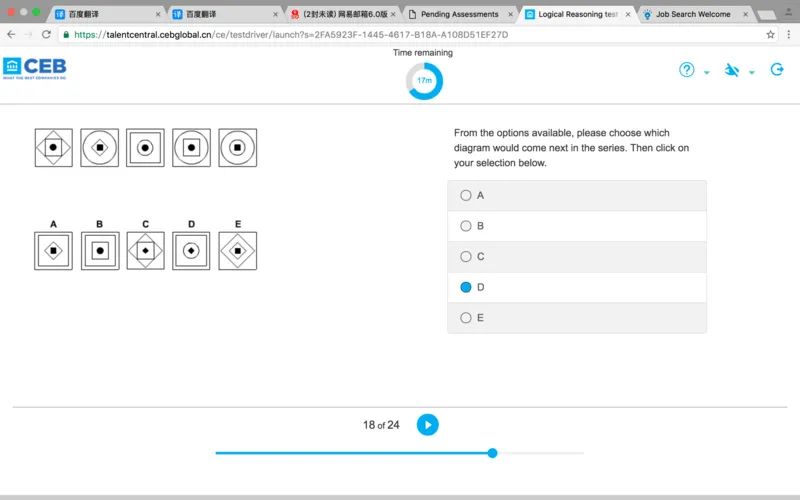This screenshot has width=800, height=500.
Task: Click the accessibility crossed-eye icon
Action: pos(732,70)
